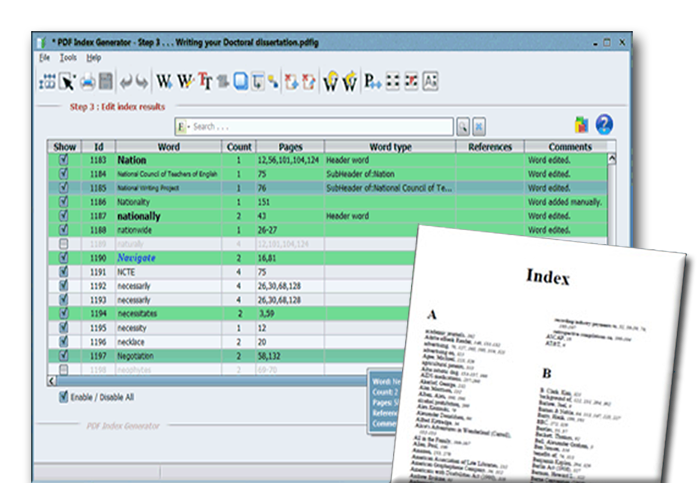
Task: Click the floppy disk save icon
Action: tap(106, 82)
